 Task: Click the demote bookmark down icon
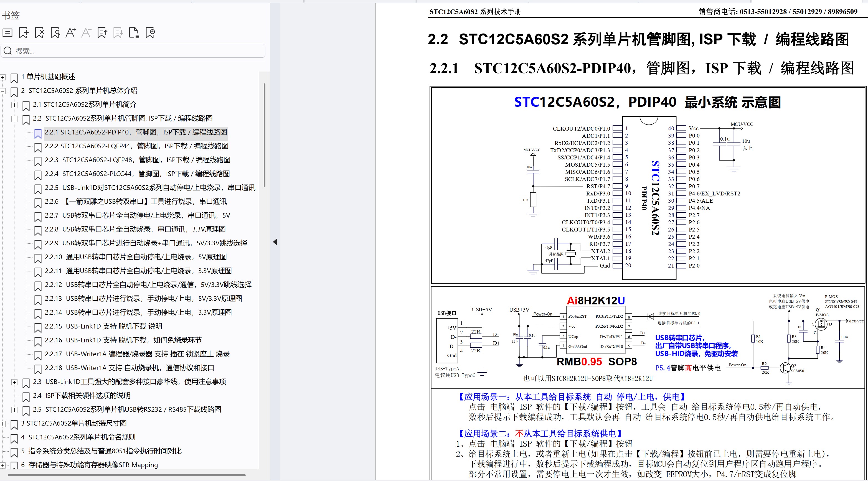coord(118,33)
